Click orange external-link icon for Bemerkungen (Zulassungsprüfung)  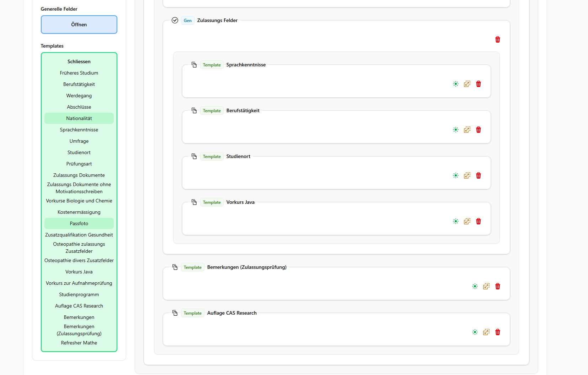486,286
